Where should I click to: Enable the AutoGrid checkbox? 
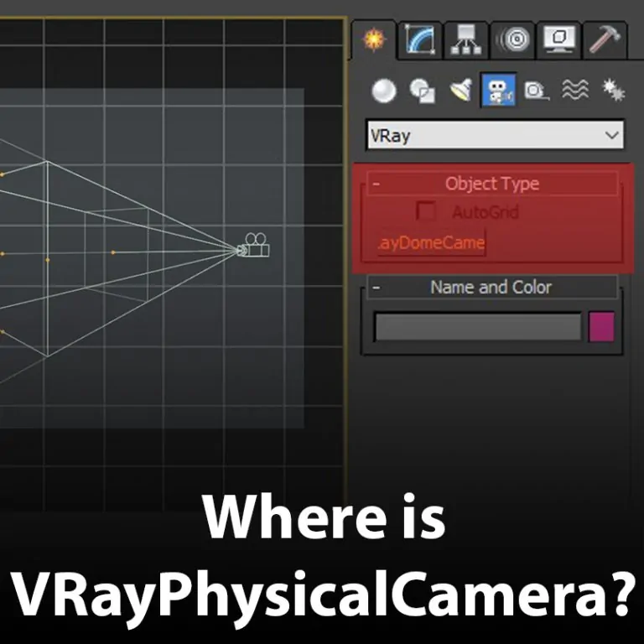coord(426,212)
